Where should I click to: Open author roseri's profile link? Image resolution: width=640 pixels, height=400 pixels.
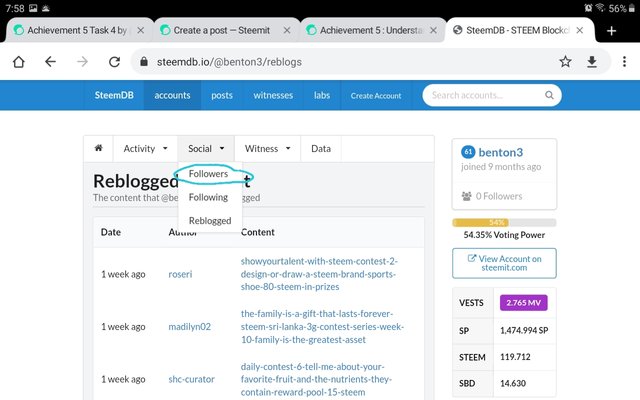coord(181,274)
